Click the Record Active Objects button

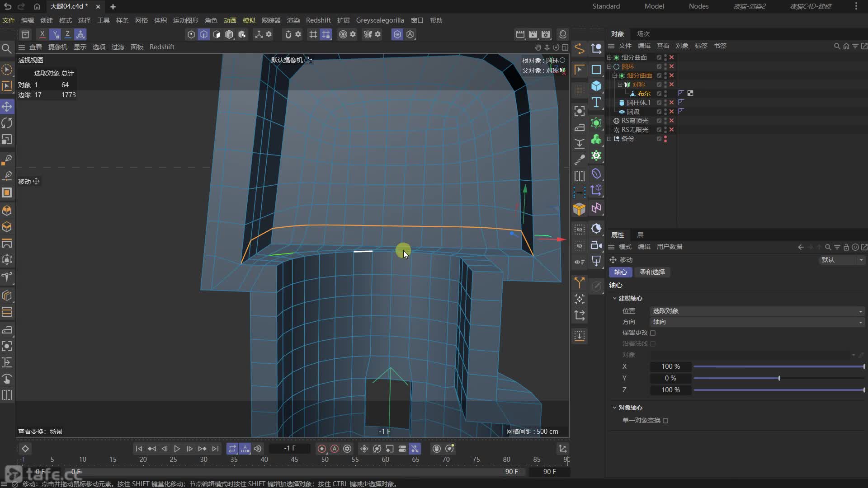click(x=321, y=449)
